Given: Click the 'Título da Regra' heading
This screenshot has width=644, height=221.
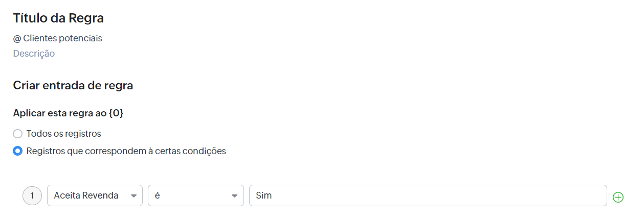Looking at the screenshot, I should click(x=58, y=18).
